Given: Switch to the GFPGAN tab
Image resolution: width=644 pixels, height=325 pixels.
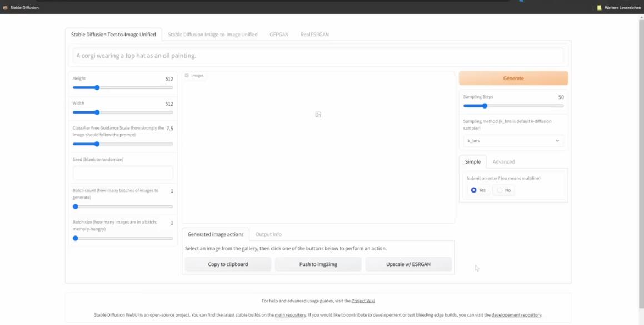Looking at the screenshot, I should pyautogui.click(x=279, y=35).
